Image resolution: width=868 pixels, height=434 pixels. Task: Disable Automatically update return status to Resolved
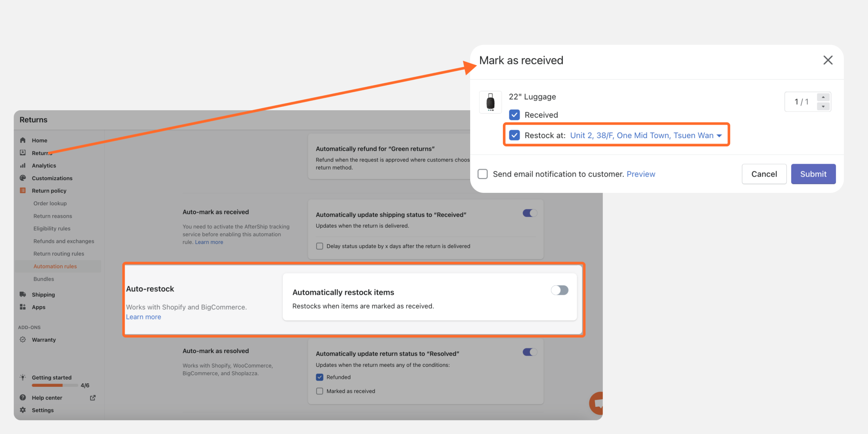530,352
